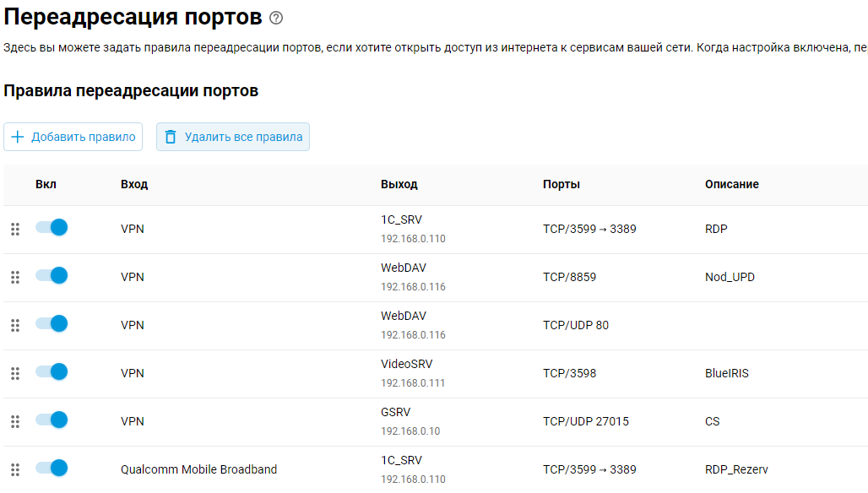Toggle off the Nod_UPD rule switch
Image resolution: width=868 pixels, height=493 pixels.
pos(52,275)
